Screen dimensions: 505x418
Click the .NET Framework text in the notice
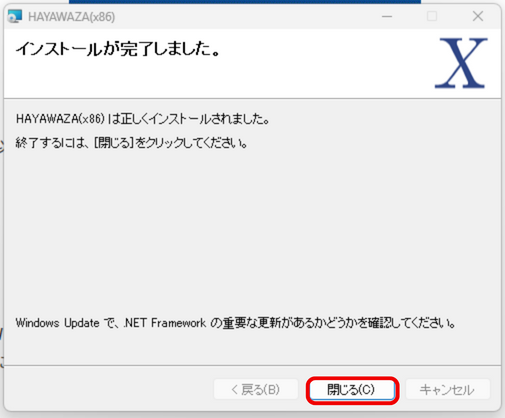(x=165, y=323)
